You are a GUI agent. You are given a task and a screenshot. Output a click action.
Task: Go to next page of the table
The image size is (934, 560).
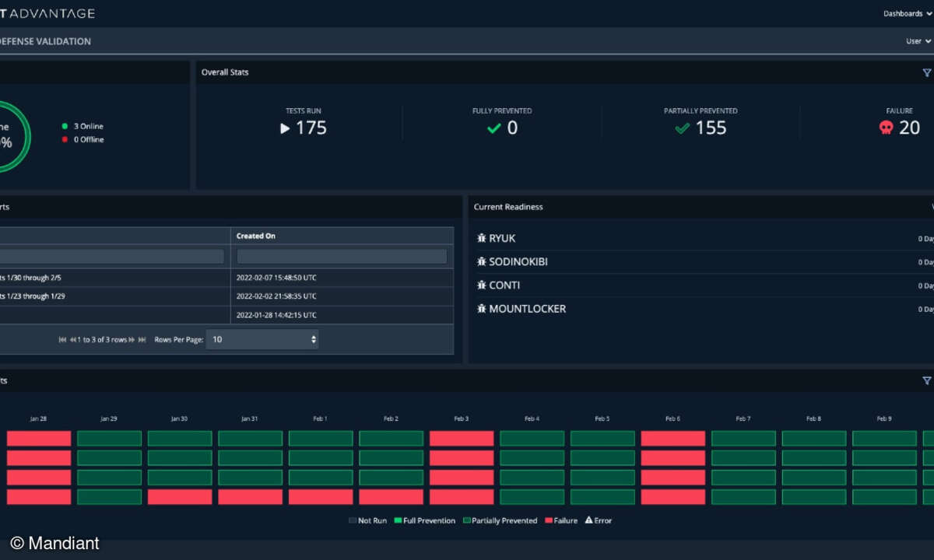pos(132,340)
